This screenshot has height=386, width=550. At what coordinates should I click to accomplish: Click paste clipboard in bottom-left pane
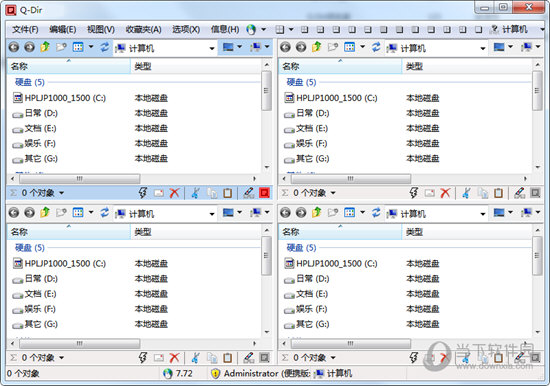point(228,358)
